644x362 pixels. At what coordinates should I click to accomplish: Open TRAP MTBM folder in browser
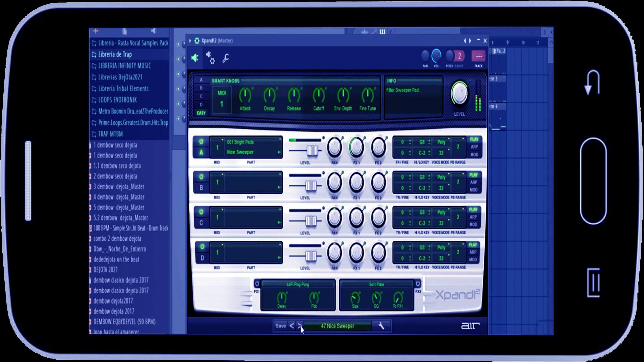(x=110, y=134)
